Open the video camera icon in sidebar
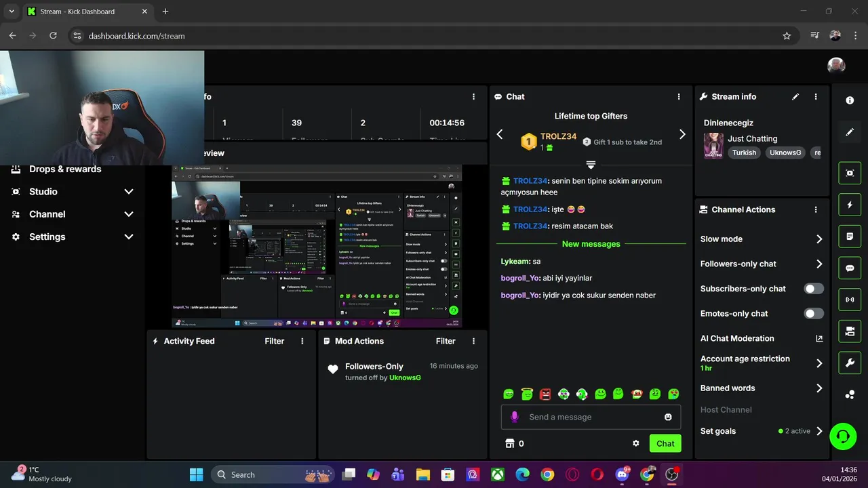This screenshot has height=488, width=868. [x=850, y=331]
